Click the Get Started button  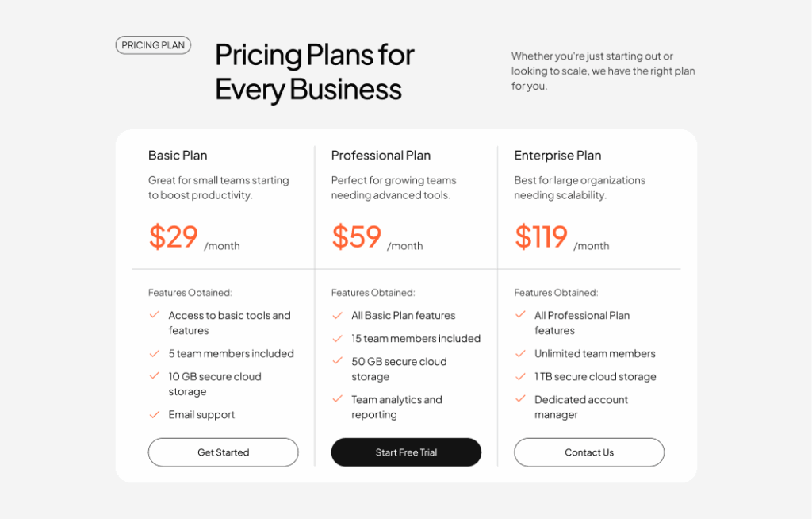pos(223,452)
